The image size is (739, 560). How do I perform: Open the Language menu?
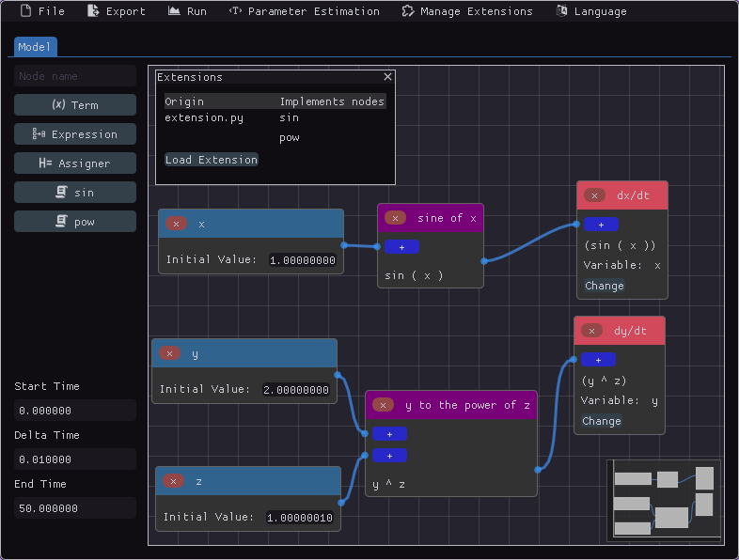[x=591, y=11]
